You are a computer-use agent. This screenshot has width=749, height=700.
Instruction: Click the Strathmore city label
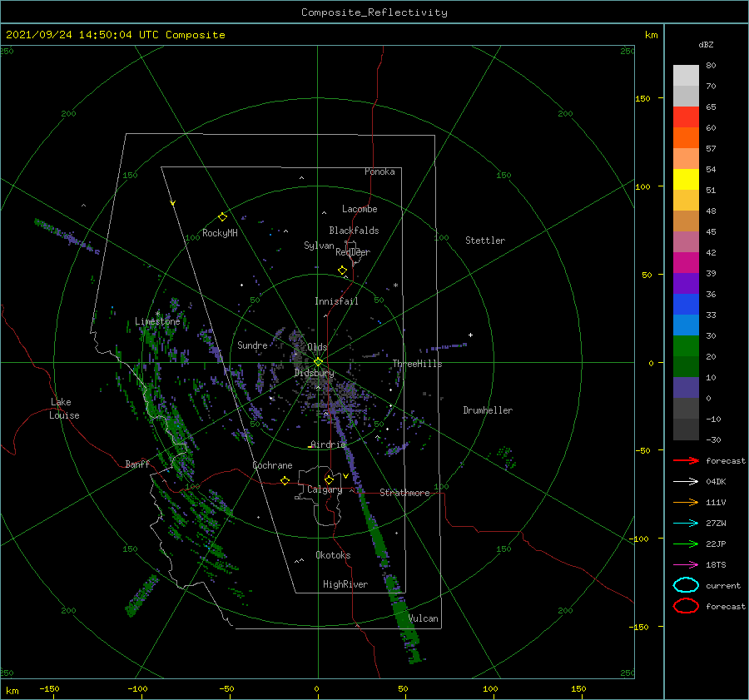click(x=404, y=493)
